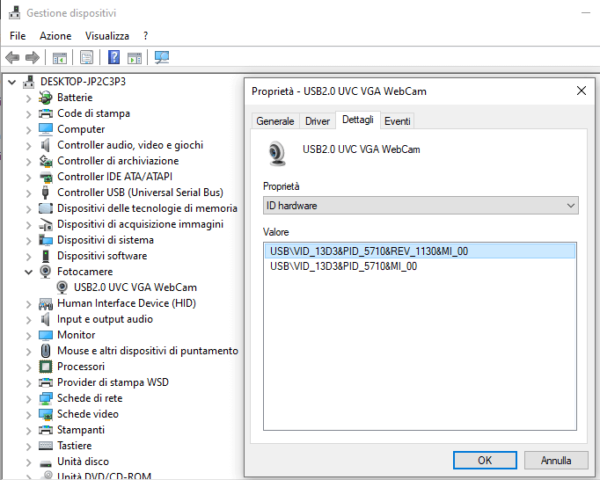
Task: Open the Proprietà ID hardware dropdown
Action: pos(421,206)
